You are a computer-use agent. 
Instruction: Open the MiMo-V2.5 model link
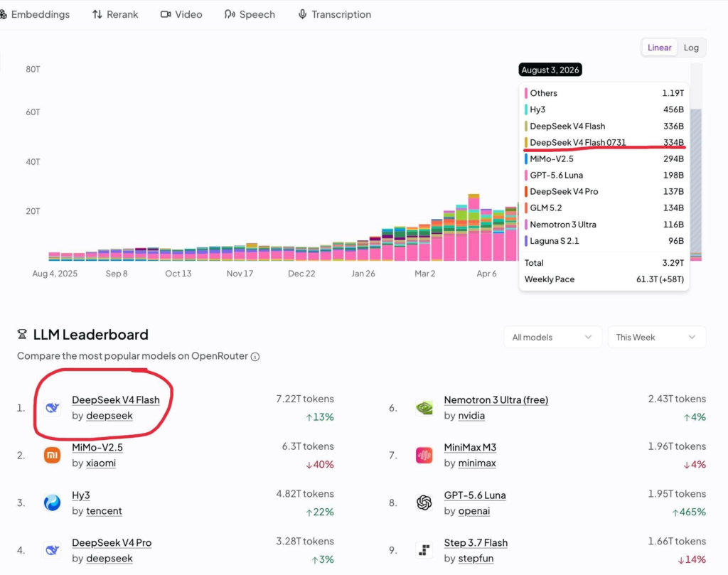97,447
